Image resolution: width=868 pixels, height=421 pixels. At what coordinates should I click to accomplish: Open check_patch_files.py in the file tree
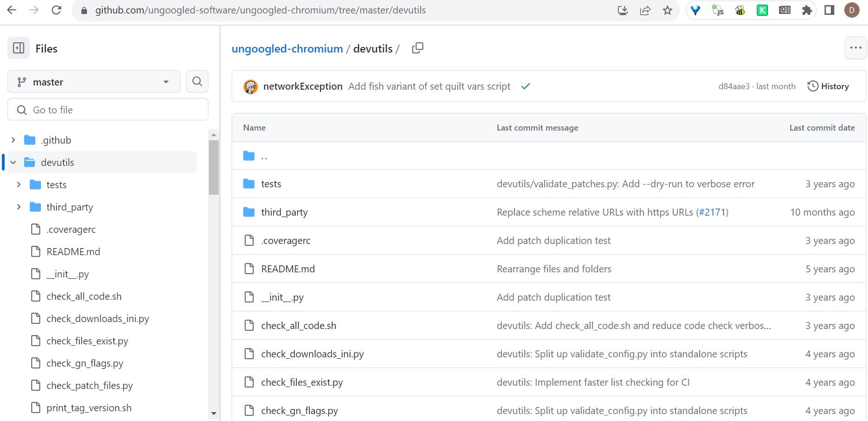point(89,385)
